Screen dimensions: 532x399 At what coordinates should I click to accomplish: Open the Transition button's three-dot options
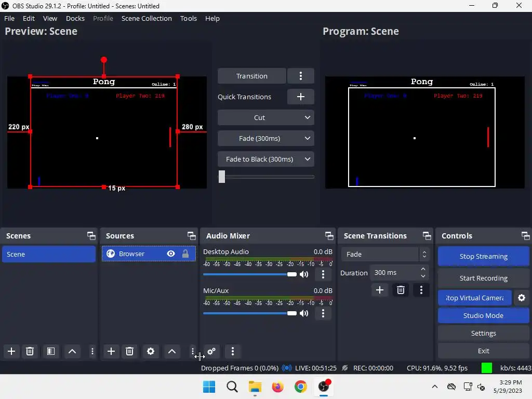301,76
